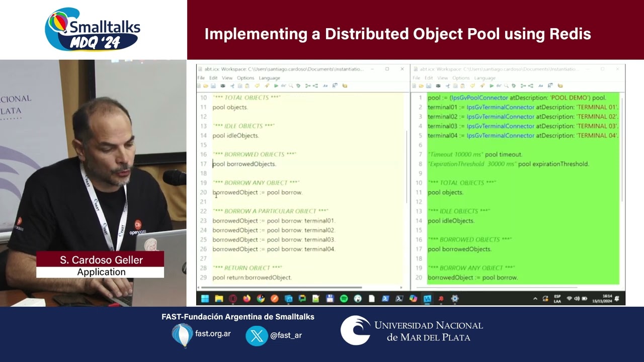Click bug Debug icon in right workspace toolbar

click(514, 86)
